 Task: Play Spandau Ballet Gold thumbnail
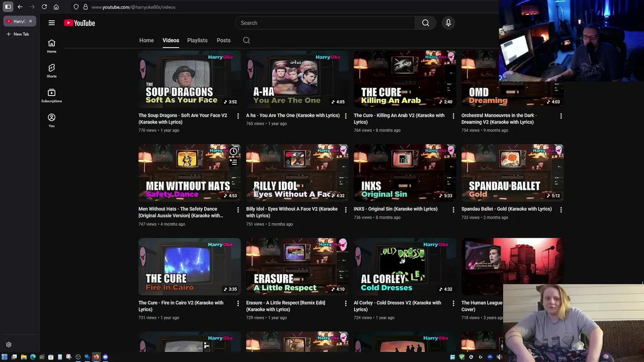click(512, 172)
